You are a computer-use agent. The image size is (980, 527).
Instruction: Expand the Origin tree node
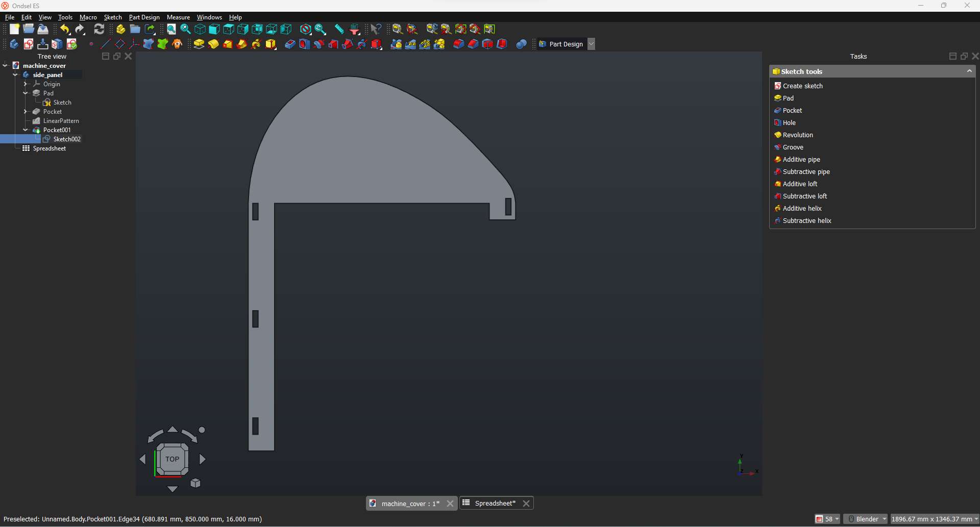point(26,84)
